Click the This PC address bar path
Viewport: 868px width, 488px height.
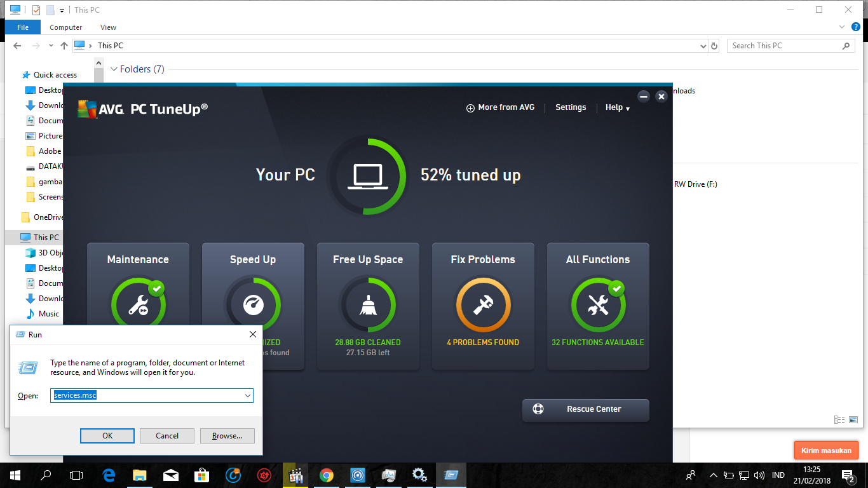(x=110, y=46)
